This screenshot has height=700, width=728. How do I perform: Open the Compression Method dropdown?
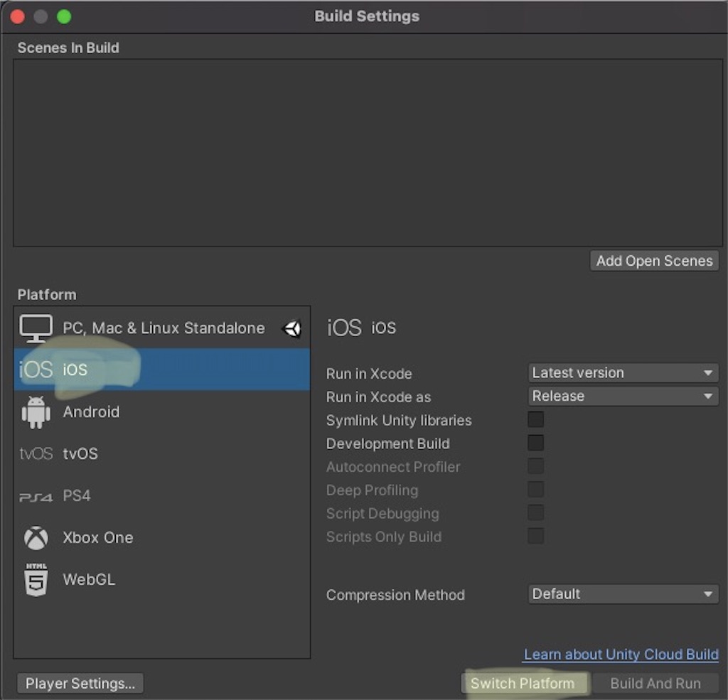[623, 594]
